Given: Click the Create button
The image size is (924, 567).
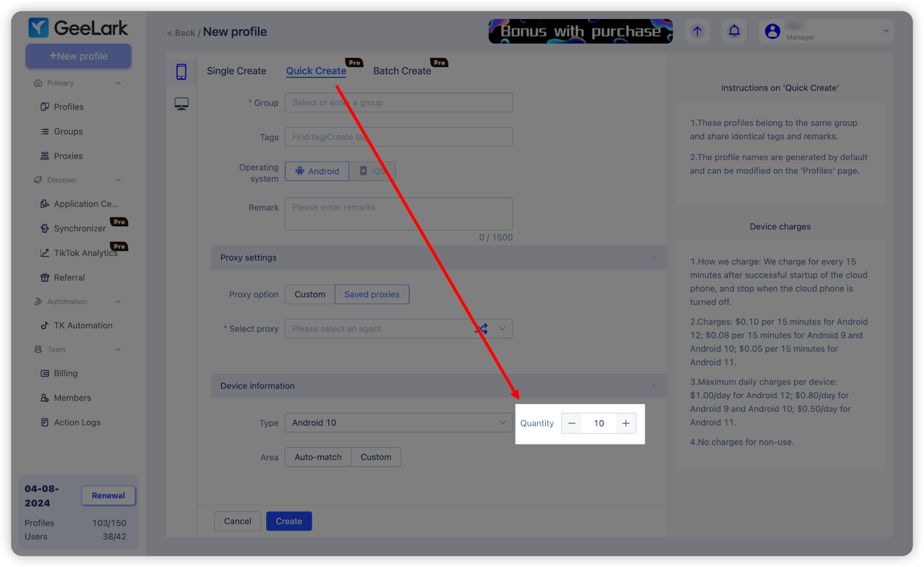Looking at the screenshot, I should click(289, 521).
